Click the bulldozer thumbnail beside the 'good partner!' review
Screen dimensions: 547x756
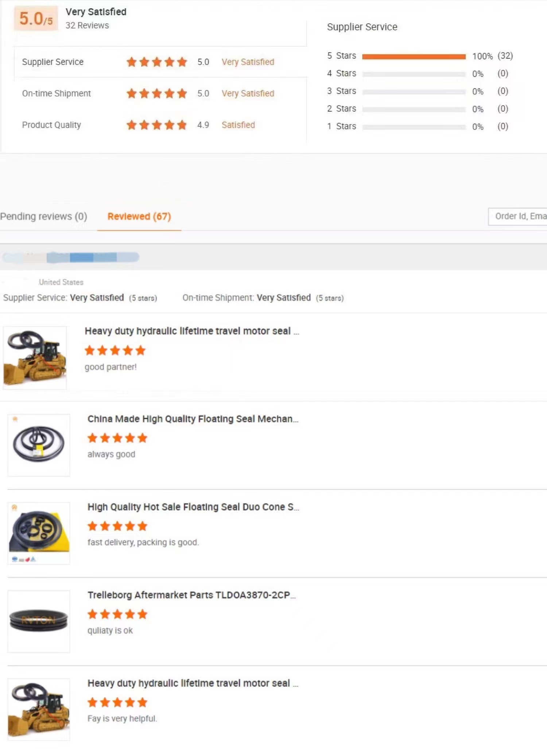coord(35,358)
